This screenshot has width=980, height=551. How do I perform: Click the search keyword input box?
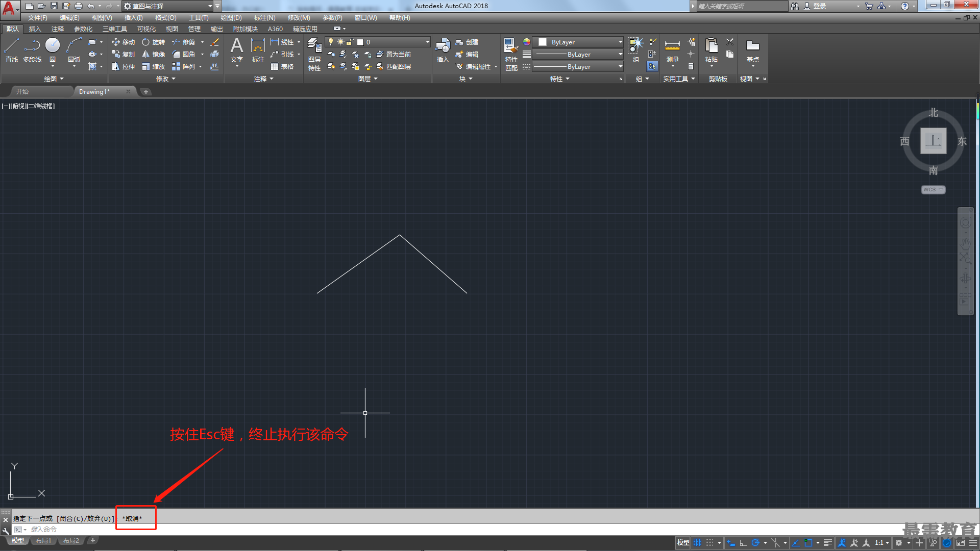pyautogui.click(x=742, y=6)
